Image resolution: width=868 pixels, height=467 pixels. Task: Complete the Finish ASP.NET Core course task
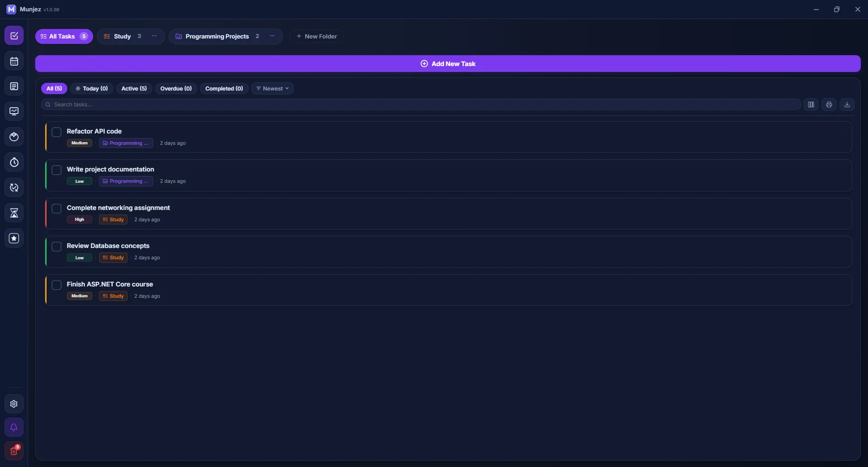tap(57, 285)
